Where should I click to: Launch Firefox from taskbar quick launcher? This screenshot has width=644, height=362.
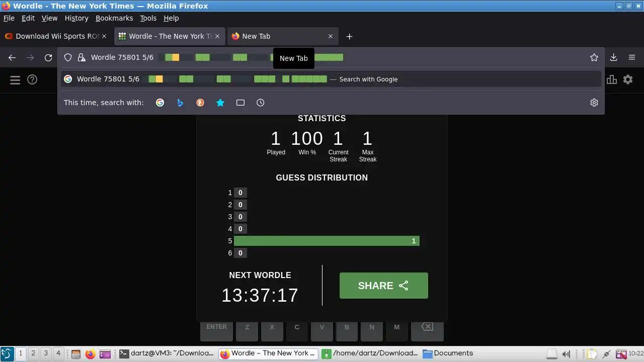pyautogui.click(x=90, y=354)
